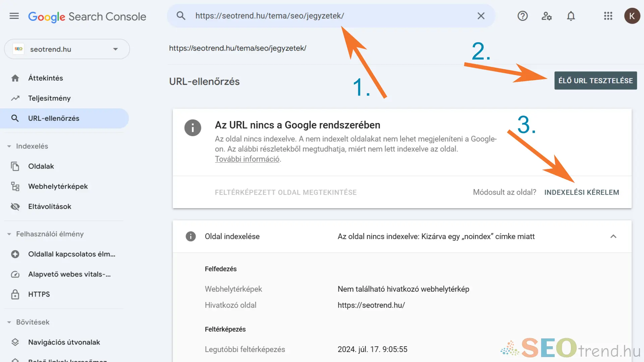
Task: Click the layers icon beside Navigációs útvonalak
Action: [15, 342]
